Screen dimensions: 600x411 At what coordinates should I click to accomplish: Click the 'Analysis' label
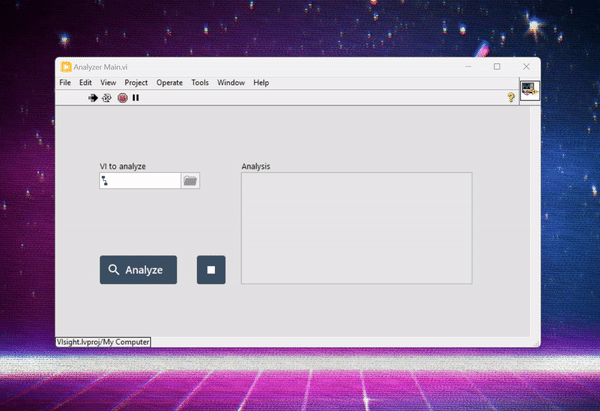pyautogui.click(x=256, y=166)
